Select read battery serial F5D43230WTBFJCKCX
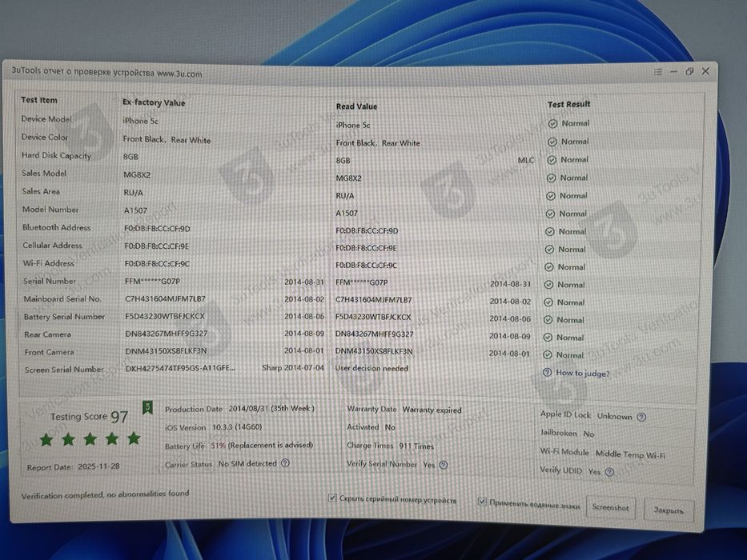Viewport: 747px width, 560px height. 373,317
